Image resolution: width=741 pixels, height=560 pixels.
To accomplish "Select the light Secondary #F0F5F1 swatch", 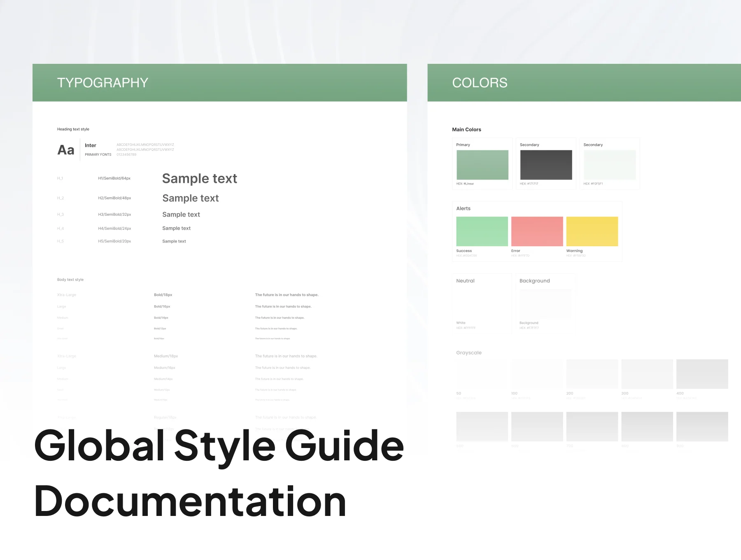I will click(x=610, y=165).
